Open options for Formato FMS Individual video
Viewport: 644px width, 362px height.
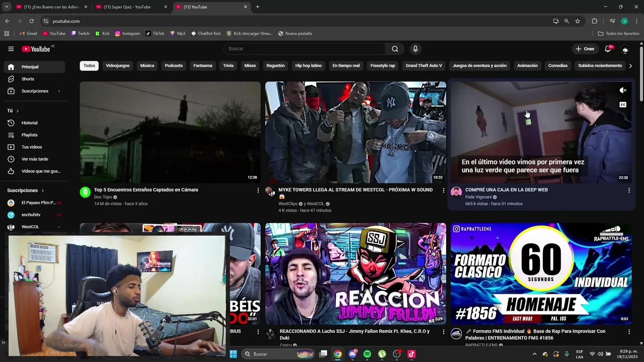click(x=629, y=332)
